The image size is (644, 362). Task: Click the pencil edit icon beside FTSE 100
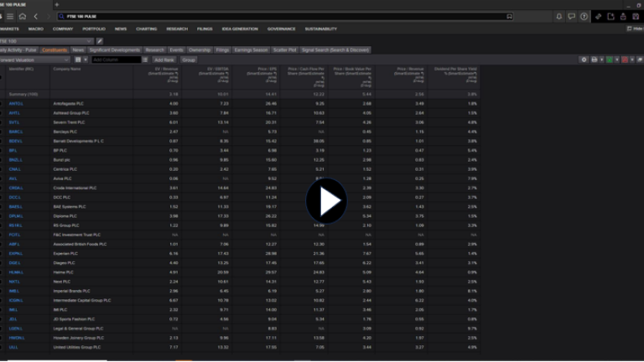(100, 40)
